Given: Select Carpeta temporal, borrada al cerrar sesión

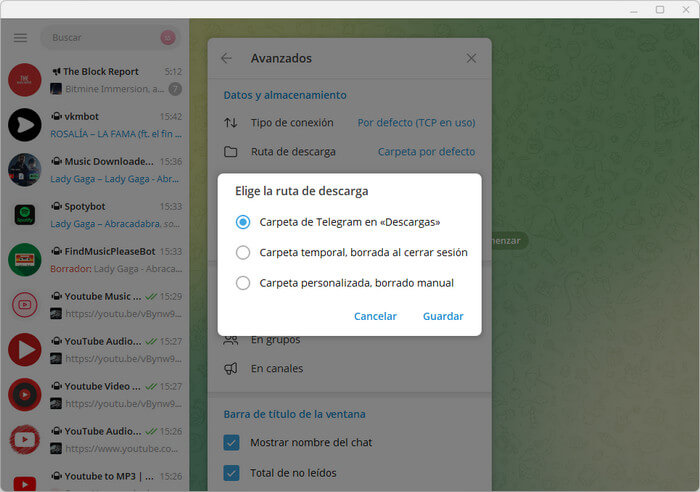Looking at the screenshot, I should click(x=351, y=252).
